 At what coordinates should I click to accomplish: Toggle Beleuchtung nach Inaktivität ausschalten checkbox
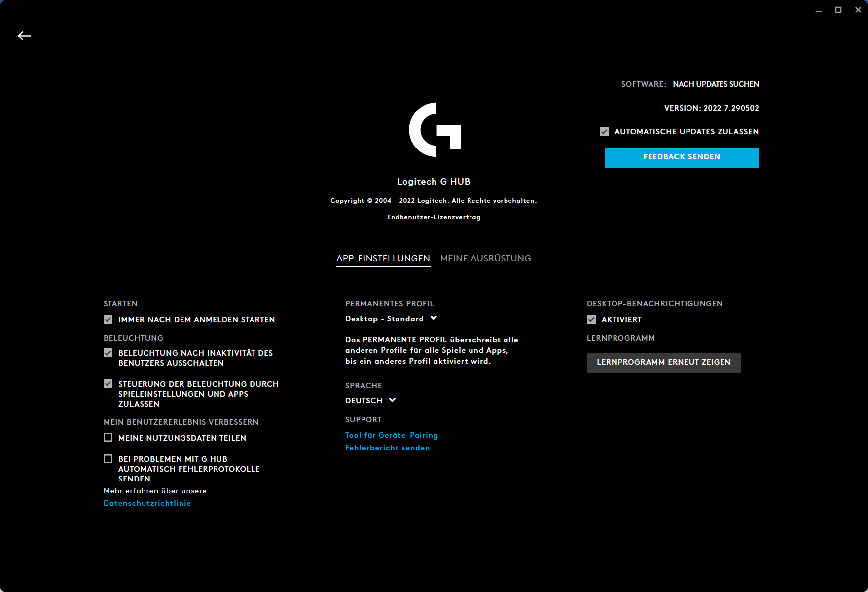(108, 353)
